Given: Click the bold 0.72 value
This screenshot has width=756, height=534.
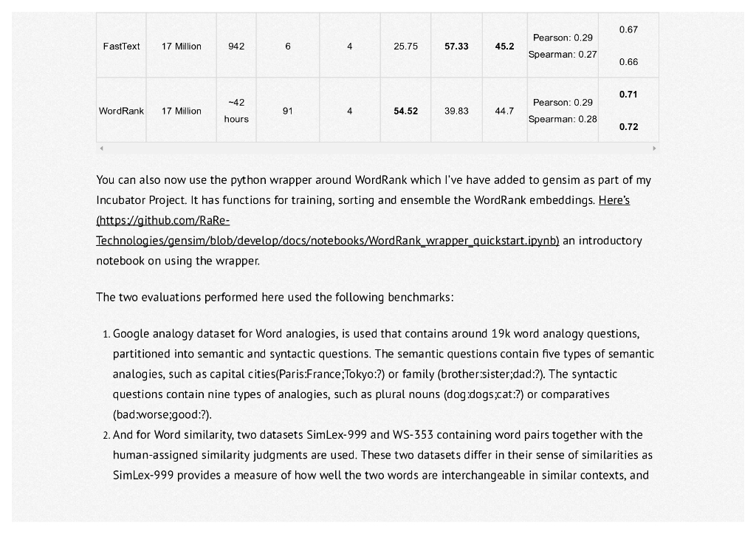Looking at the screenshot, I should click(x=628, y=127).
